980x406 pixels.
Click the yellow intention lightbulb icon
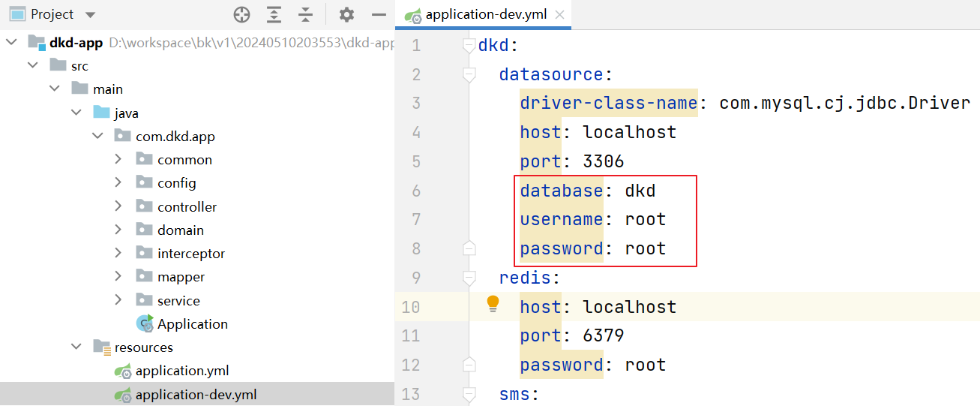493,303
